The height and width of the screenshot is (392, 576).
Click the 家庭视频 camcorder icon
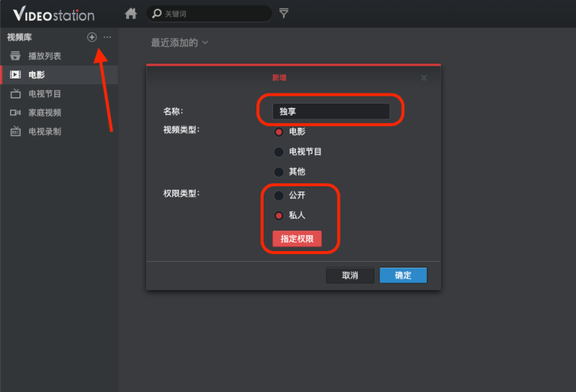pyautogui.click(x=15, y=113)
